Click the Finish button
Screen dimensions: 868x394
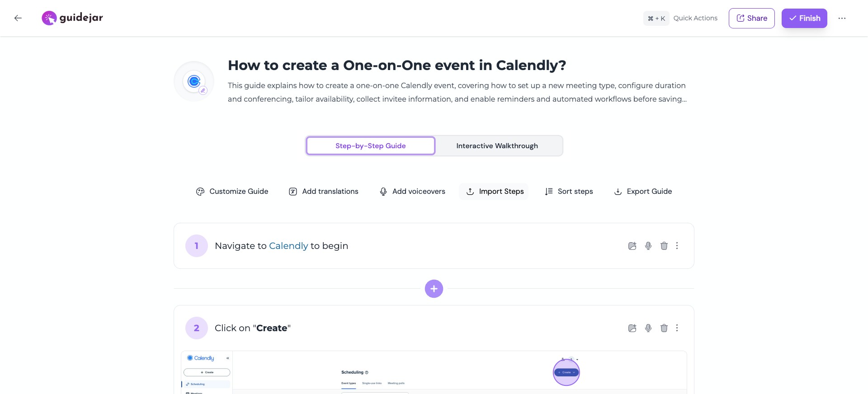804,18
